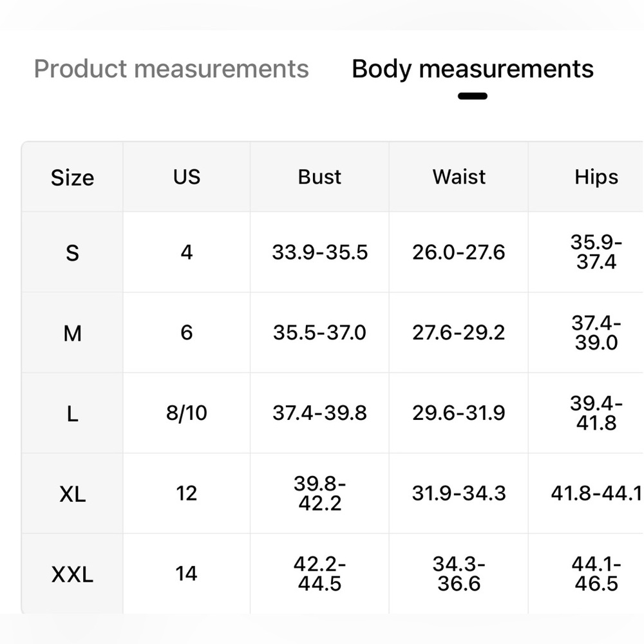
Task: Click US size 14 cell
Action: coord(187,574)
